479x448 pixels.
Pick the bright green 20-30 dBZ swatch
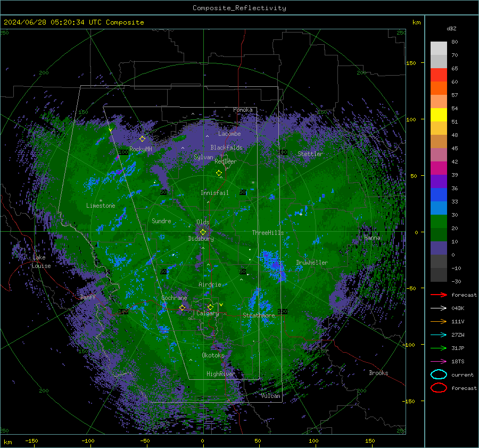click(x=439, y=222)
